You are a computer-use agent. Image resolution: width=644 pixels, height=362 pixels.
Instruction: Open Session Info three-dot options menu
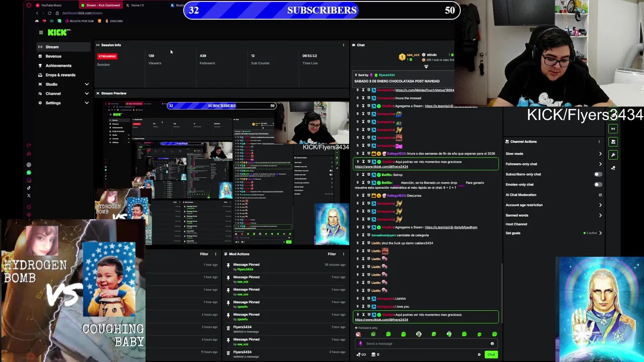(x=344, y=45)
